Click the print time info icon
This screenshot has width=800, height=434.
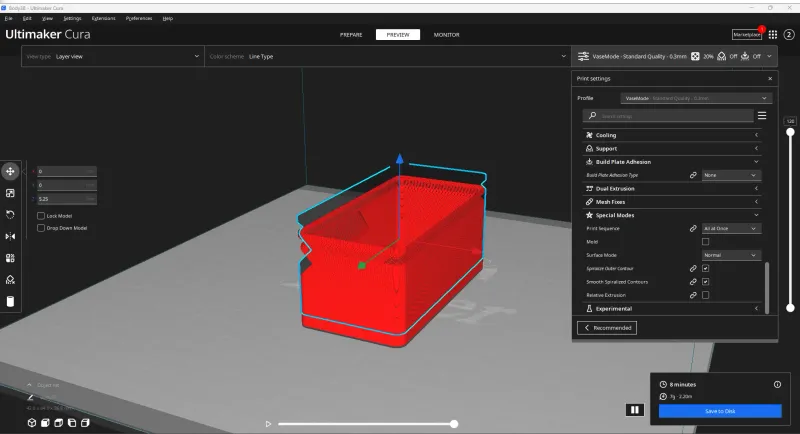[777, 384]
